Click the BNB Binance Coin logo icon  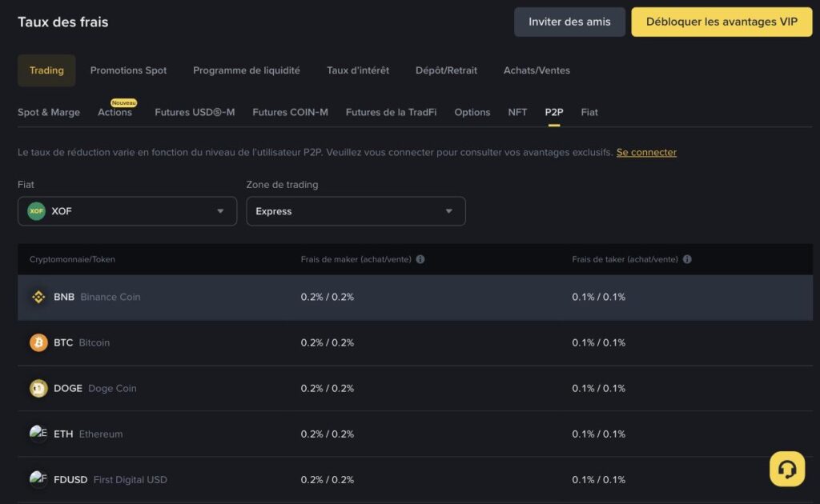point(38,297)
